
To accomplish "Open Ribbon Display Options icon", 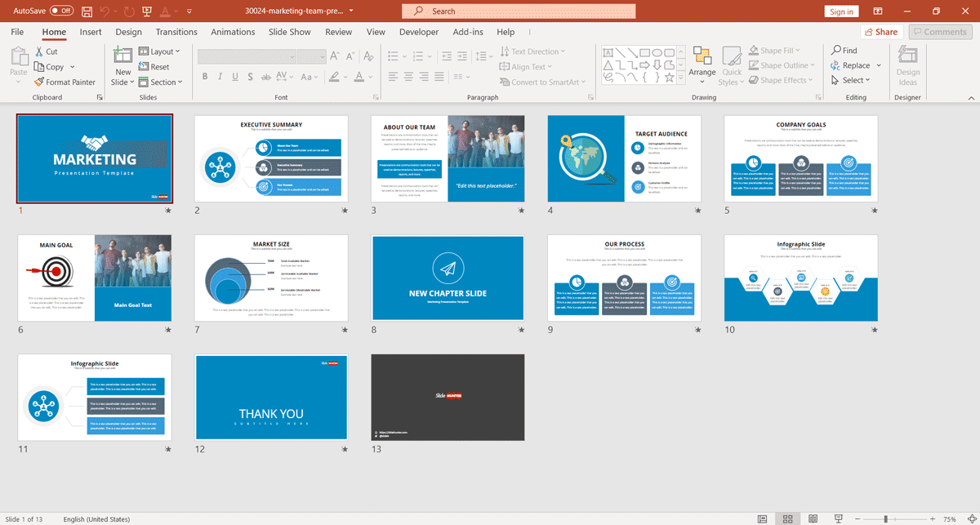I will click(x=878, y=11).
